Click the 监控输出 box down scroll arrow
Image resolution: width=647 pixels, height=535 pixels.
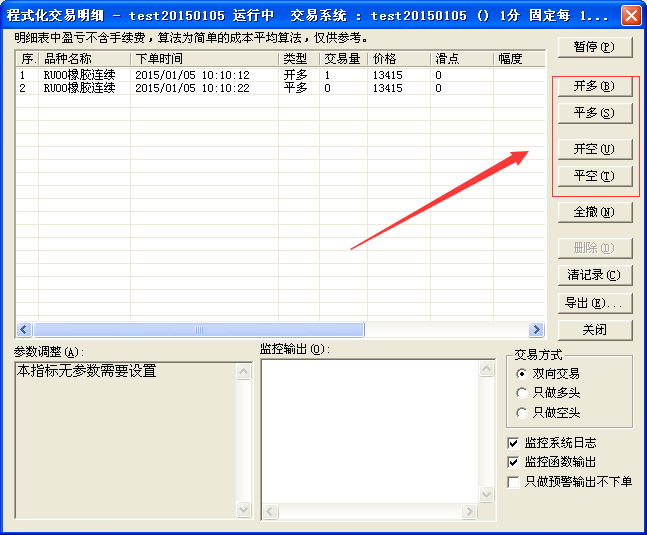(x=487, y=494)
